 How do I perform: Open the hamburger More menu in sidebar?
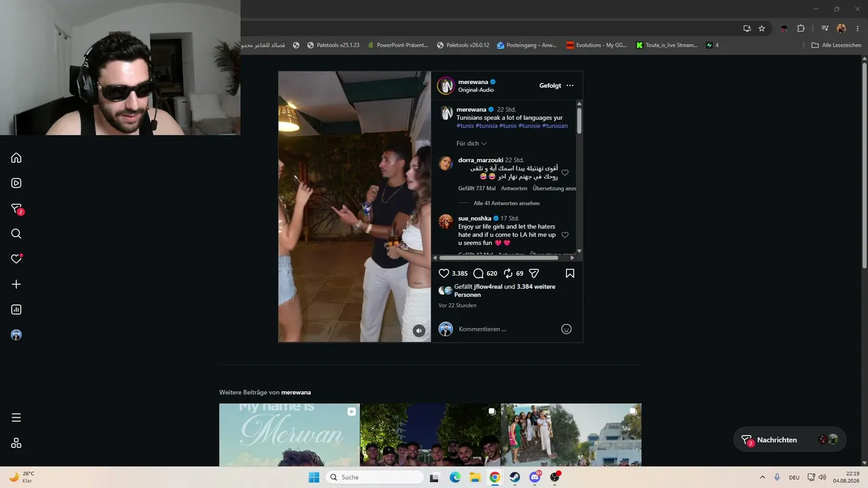coord(16,418)
